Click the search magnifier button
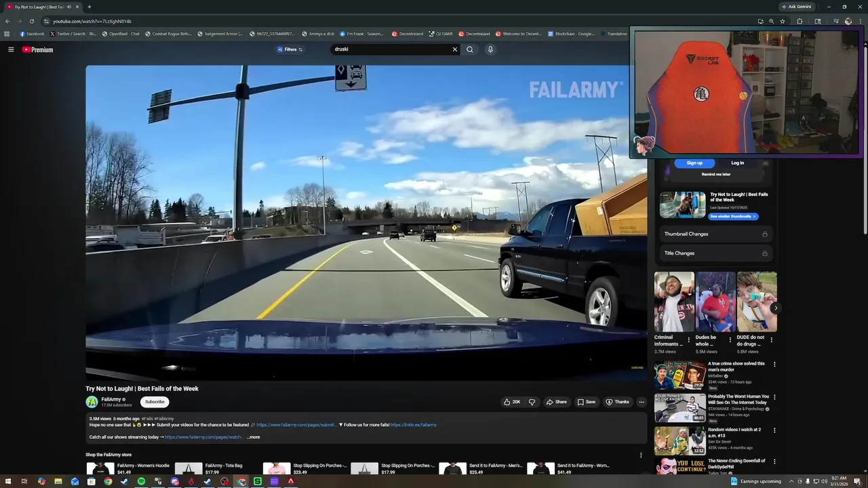The image size is (868, 488). [470, 49]
